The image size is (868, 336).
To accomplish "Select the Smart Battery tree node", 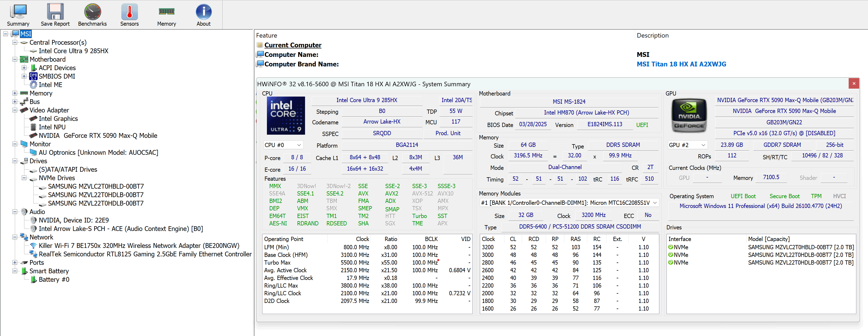I will (49, 271).
